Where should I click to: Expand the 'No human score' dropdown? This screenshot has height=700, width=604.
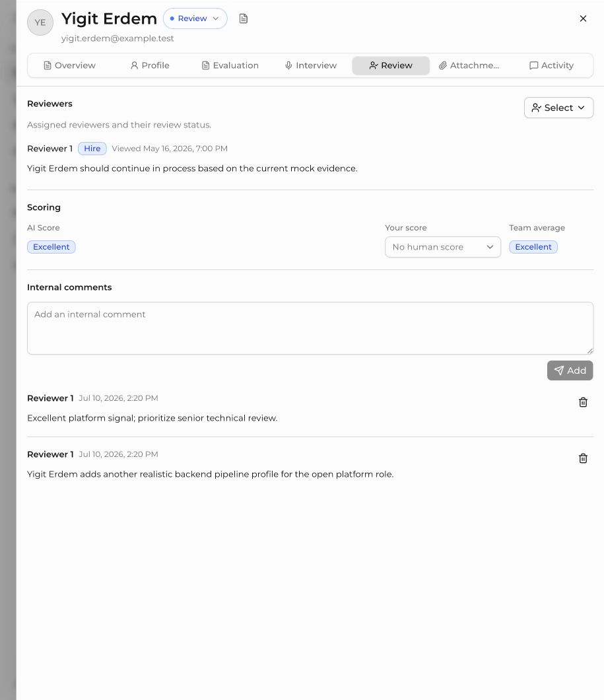(x=442, y=247)
